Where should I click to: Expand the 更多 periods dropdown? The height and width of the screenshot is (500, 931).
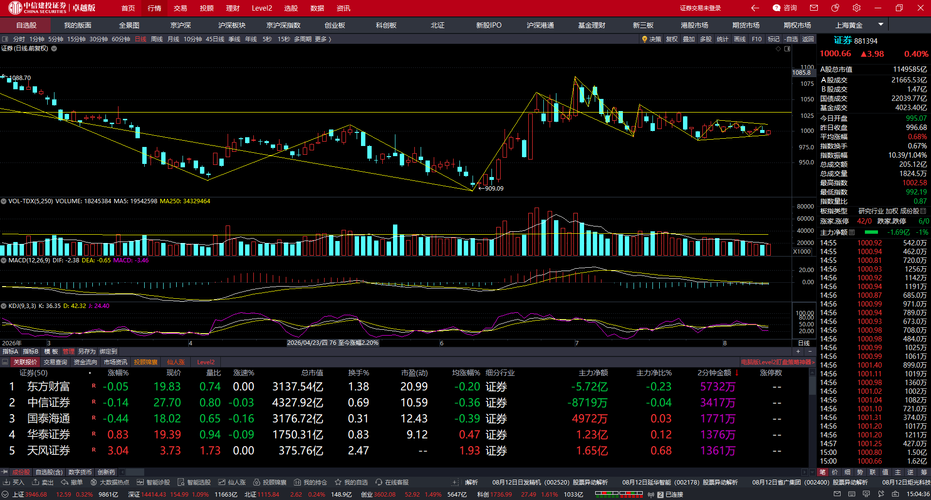[323, 39]
